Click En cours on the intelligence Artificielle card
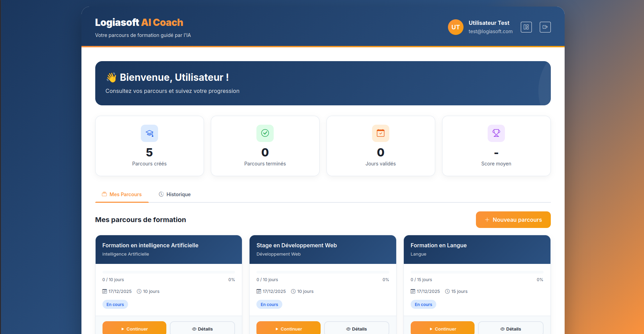 click(x=115, y=304)
